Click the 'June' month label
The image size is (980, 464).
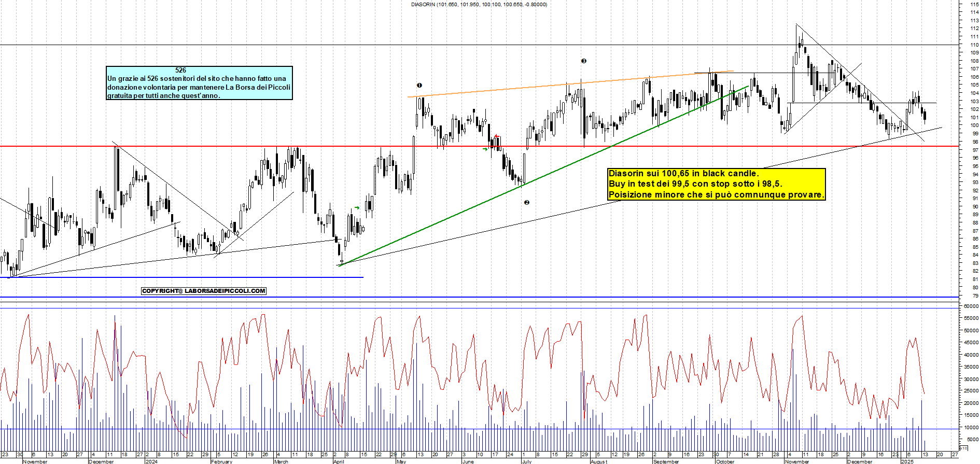[468, 461]
